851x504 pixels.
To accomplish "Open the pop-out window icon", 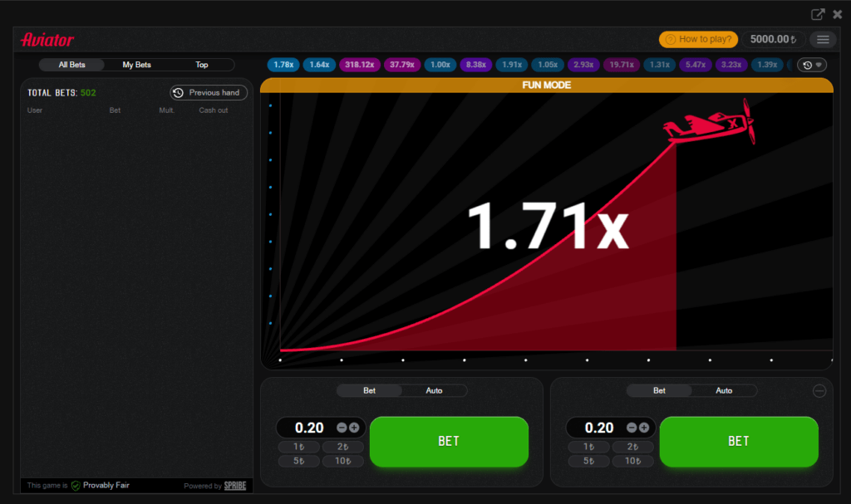I will point(818,14).
